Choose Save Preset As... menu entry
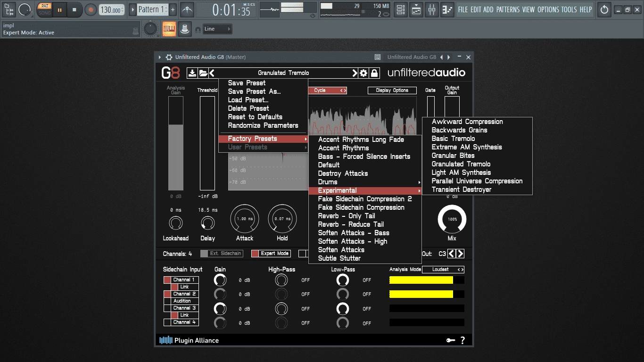This screenshot has height=362, width=644. tap(254, 91)
